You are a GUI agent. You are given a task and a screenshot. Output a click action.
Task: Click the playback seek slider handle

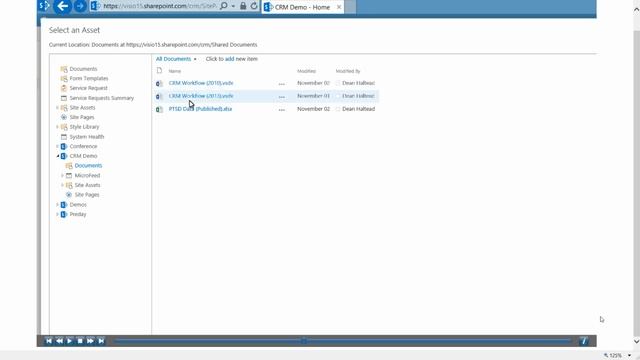point(304,340)
